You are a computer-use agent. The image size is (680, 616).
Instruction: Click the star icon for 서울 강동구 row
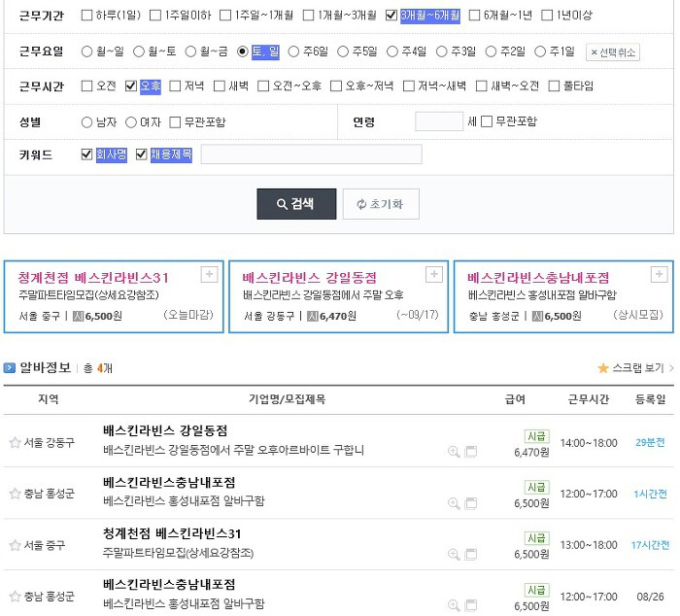(15, 442)
